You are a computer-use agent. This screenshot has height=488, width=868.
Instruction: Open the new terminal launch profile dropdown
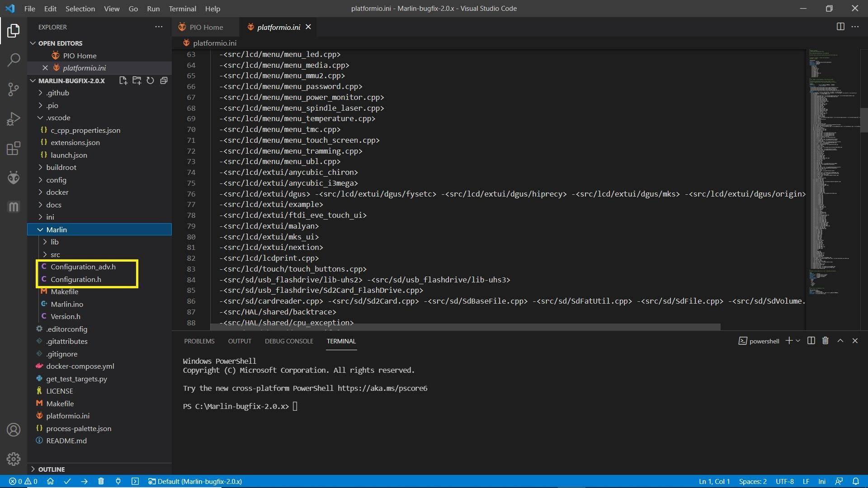[x=798, y=341]
